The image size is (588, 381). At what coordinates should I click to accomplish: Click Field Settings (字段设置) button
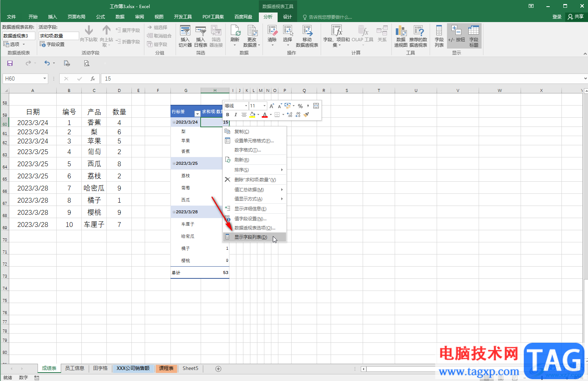coord(52,44)
